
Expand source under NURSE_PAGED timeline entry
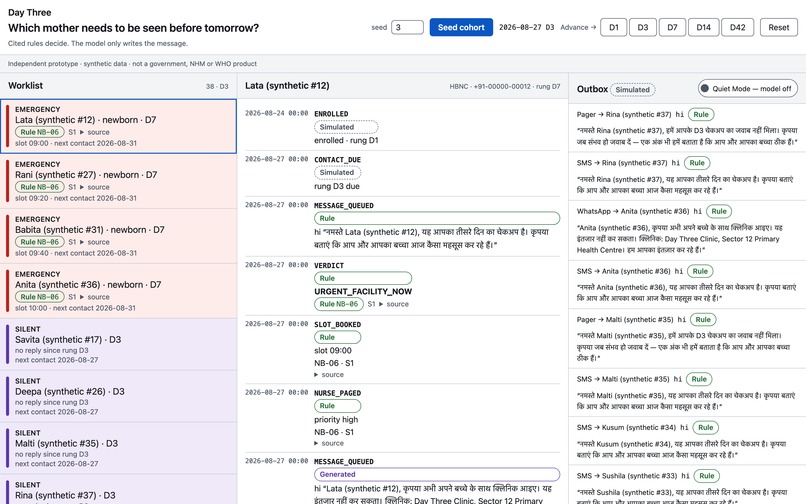pos(329,443)
